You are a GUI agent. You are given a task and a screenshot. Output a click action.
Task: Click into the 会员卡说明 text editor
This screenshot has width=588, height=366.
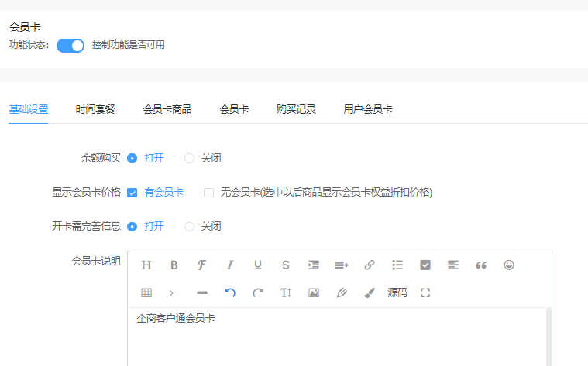click(x=337, y=337)
